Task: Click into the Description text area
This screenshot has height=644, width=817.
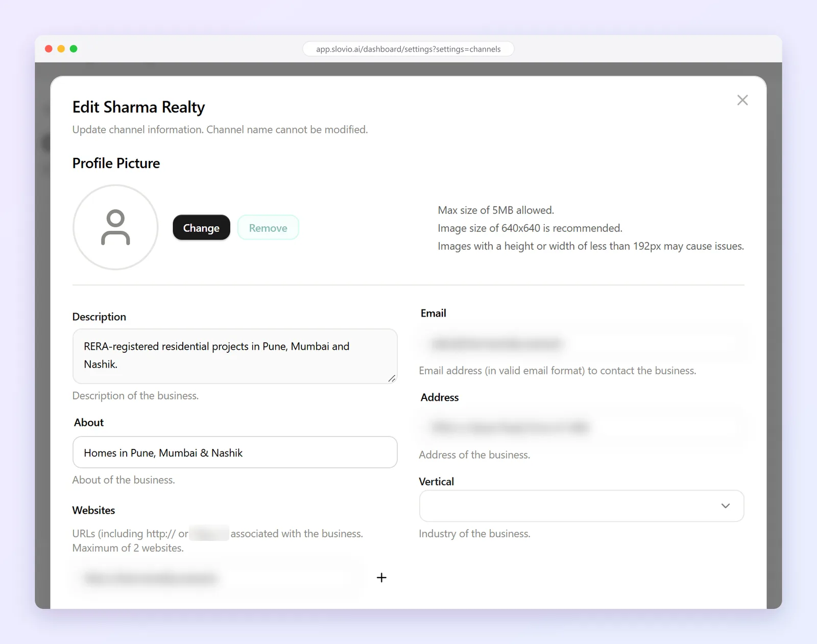Action: 235,356
